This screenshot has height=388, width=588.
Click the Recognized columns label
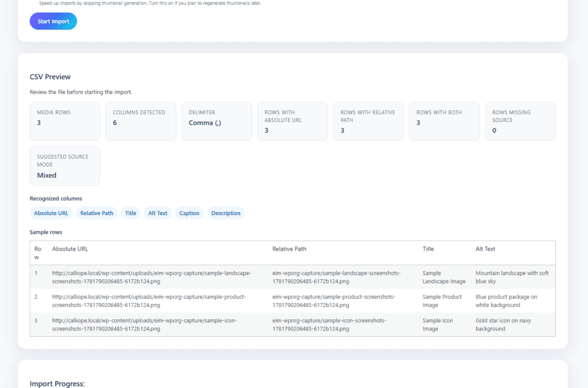click(56, 198)
